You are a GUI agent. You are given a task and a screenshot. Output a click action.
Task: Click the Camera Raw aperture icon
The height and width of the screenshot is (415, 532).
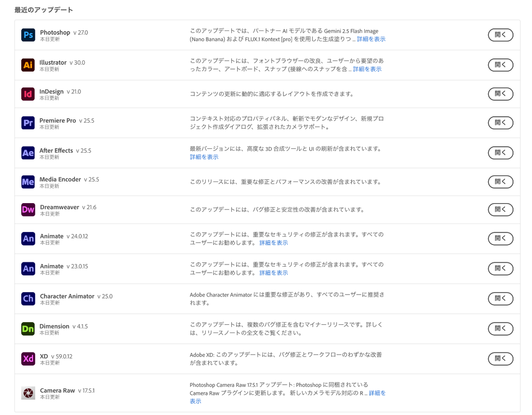[28, 393]
